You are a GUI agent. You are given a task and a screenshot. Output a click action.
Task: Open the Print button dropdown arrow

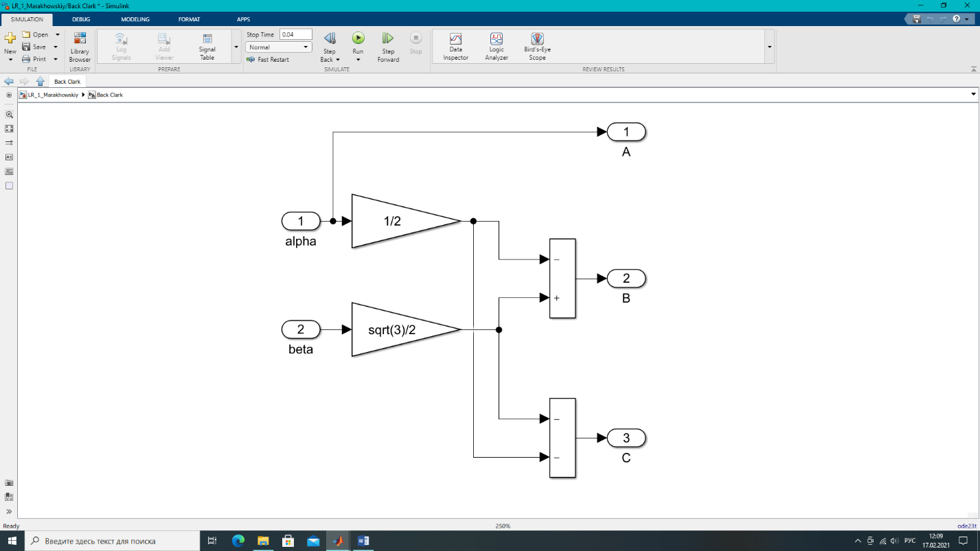coord(56,59)
